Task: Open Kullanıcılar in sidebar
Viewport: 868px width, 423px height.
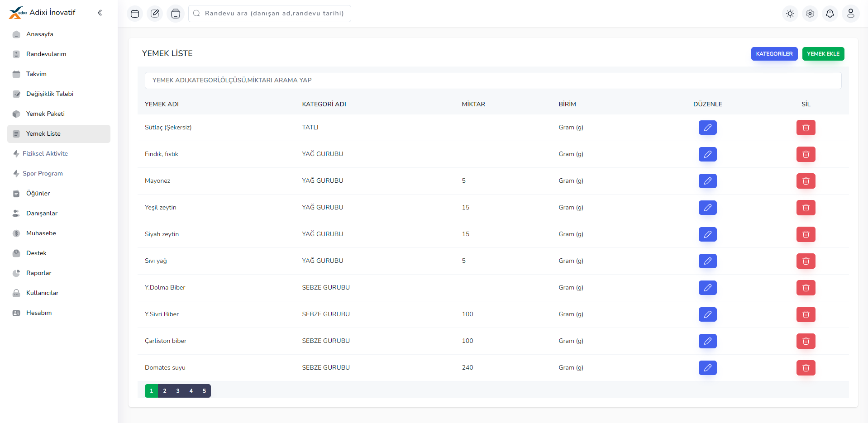Action: [59, 293]
